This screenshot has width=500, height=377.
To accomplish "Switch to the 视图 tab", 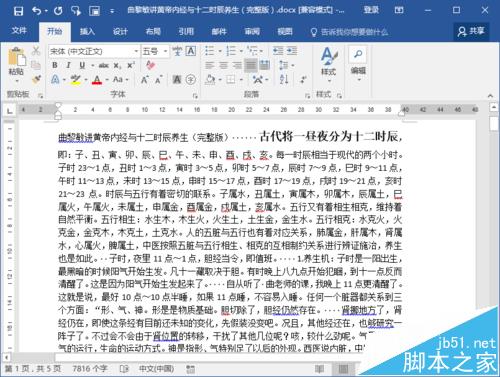I will click(285, 32).
